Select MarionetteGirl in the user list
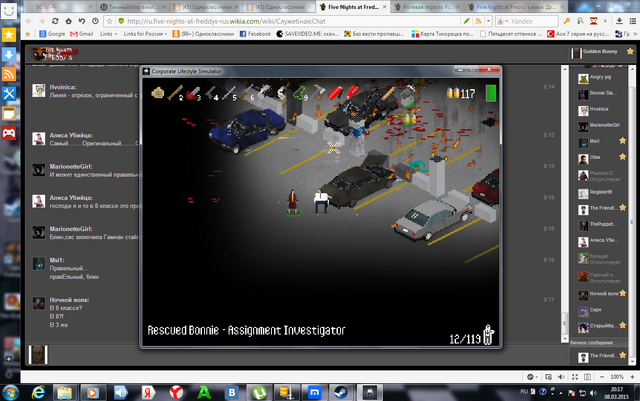Viewport: 640px width, 401px height. [601, 126]
